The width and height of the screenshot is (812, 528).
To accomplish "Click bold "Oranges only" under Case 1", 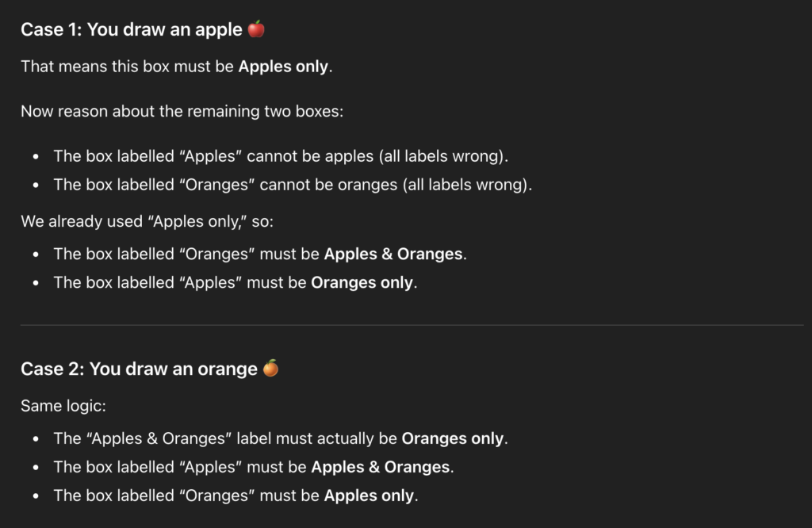I will click(362, 283).
